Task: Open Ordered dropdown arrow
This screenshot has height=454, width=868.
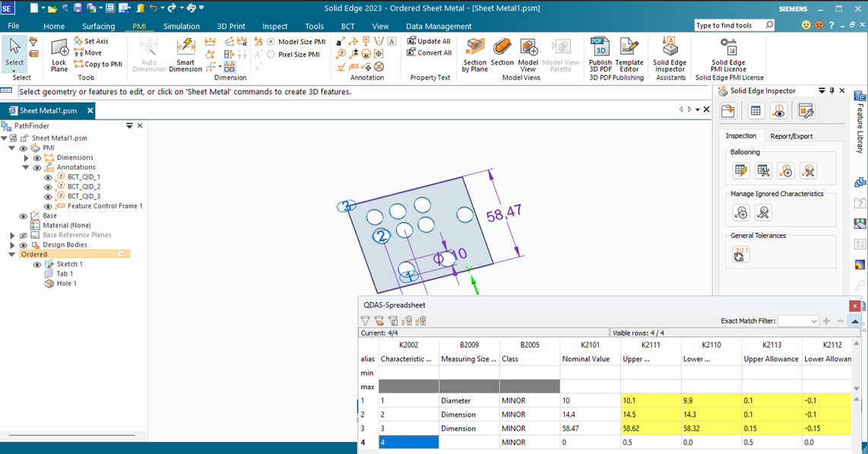Action: tap(122, 254)
